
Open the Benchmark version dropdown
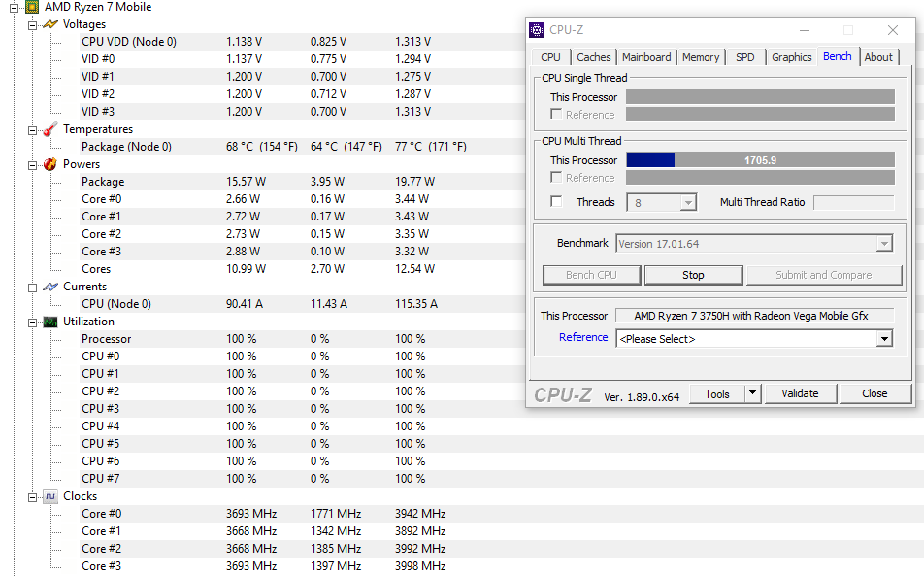point(884,244)
